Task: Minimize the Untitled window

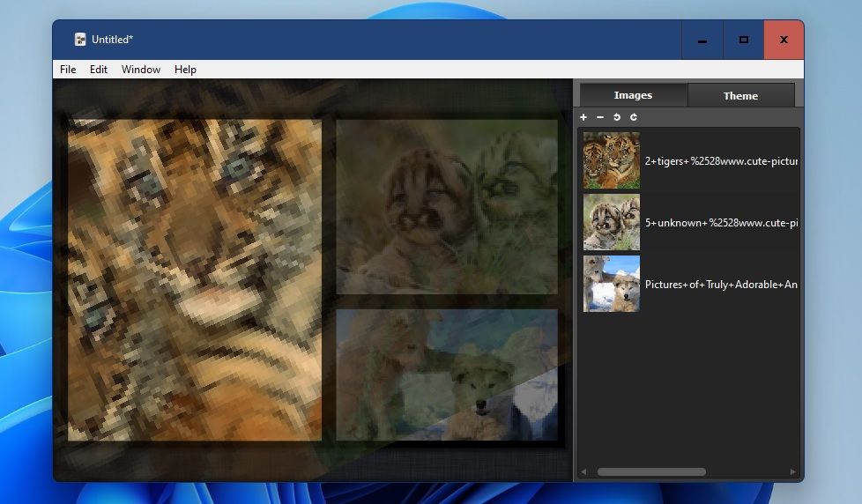Action: [702, 40]
